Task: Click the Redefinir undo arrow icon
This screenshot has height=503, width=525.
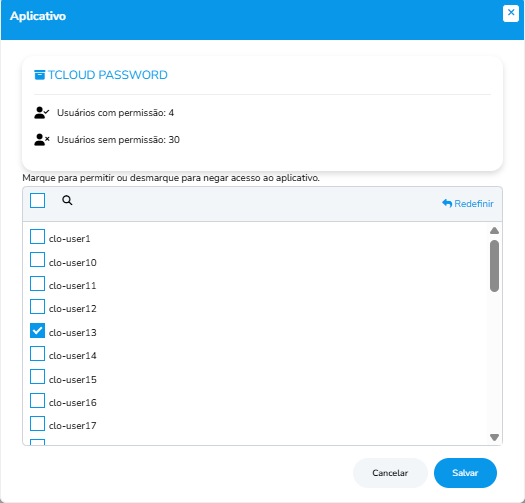Action: 447,203
